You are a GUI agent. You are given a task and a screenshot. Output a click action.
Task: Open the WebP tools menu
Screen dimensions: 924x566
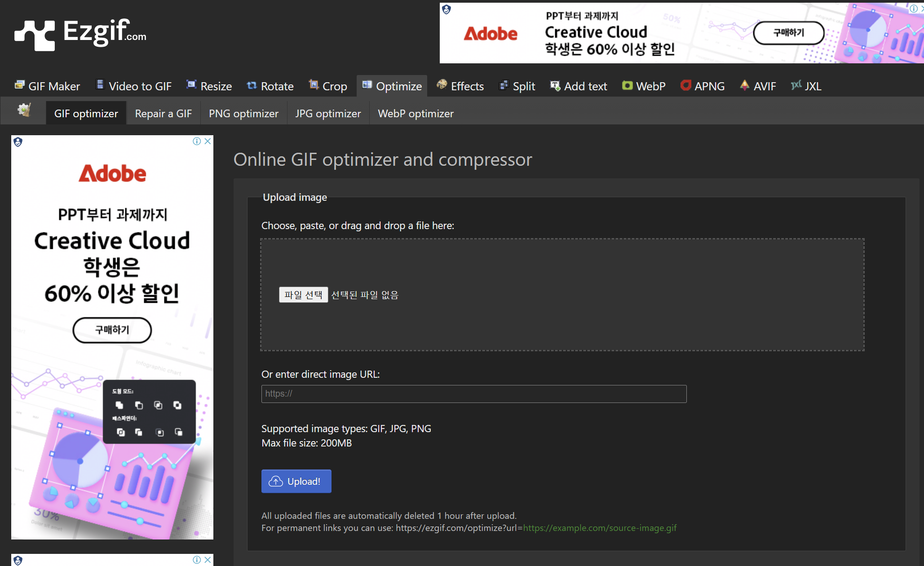point(644,86)
